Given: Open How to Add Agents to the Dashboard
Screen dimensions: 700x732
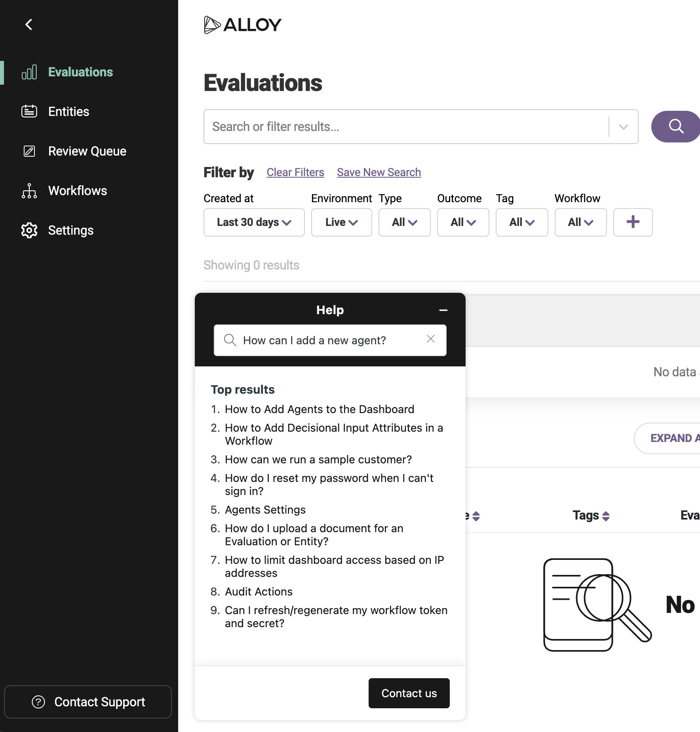Looking at the screenshot, I should (x=320, y=409).
